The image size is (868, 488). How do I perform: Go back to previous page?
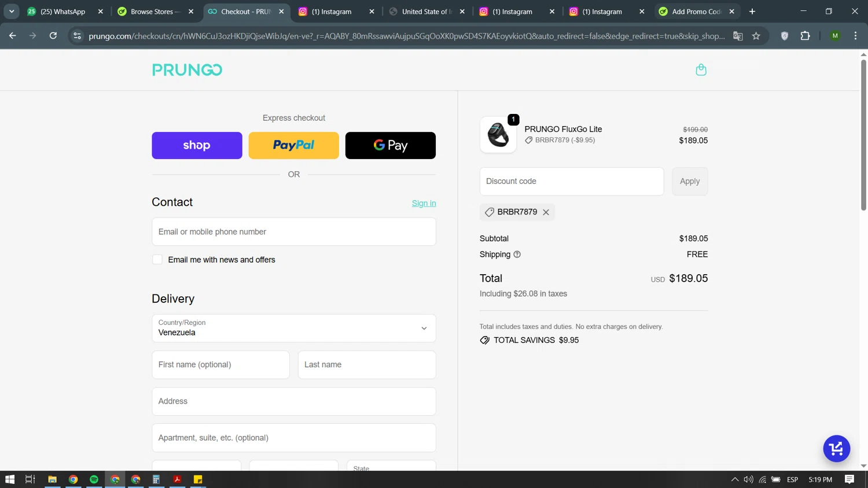(13, 36)
